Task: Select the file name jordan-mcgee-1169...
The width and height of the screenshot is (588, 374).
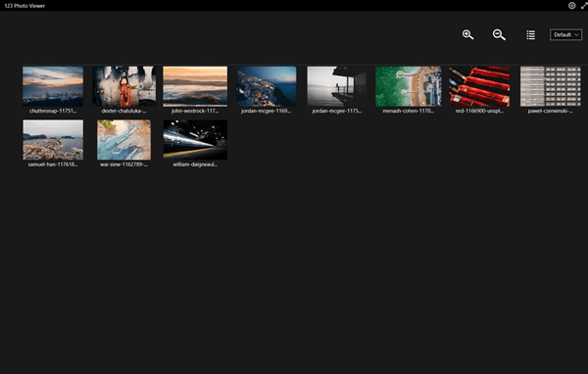Action: (266, 111)
